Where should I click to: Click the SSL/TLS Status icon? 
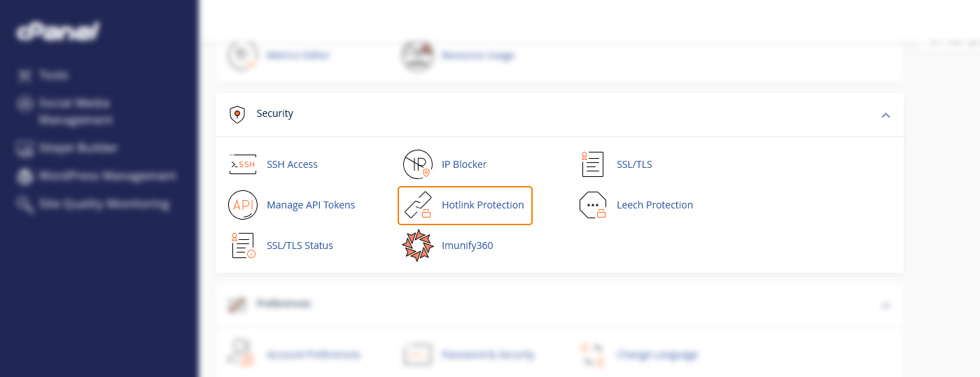pos(243,246)
